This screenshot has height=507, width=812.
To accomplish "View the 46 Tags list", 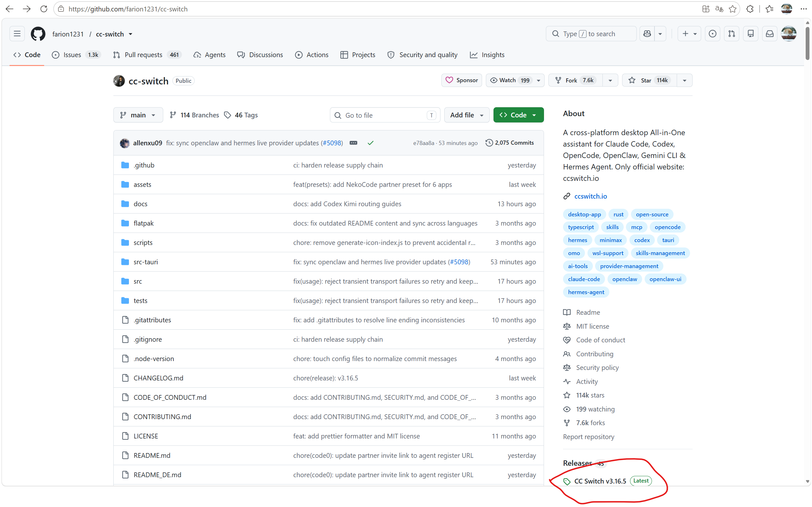I will pos(241,115).
